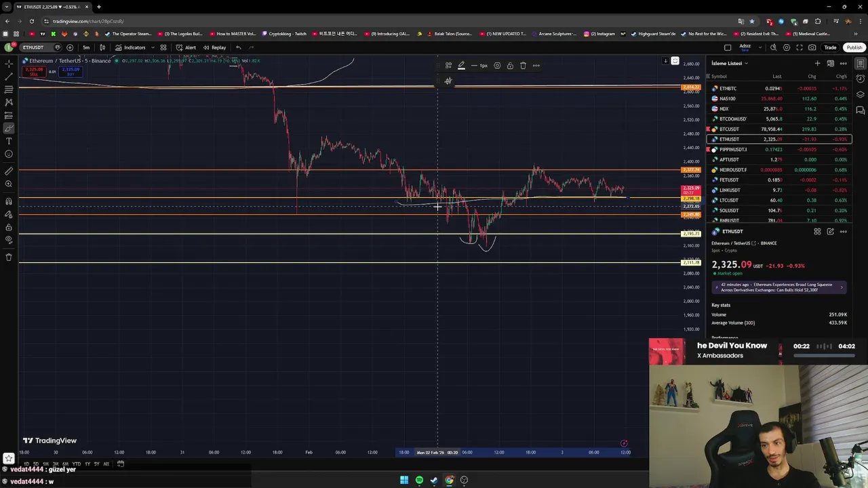Publish the chart idea
Screen dimensions: 868x488
(x=854, y=47)
